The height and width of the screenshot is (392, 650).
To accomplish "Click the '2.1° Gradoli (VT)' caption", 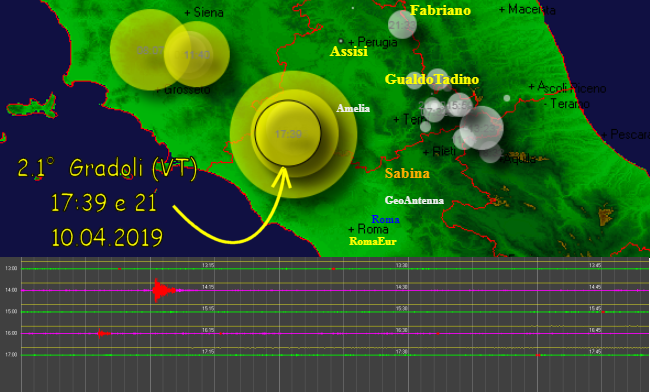I will (x=107, y=168).
